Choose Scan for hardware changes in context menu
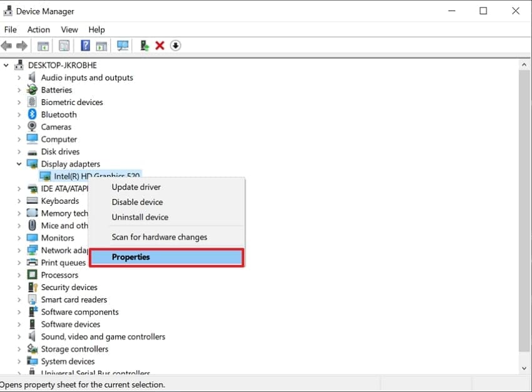The height and width of the screenshot is (392, 532). (x=166, y=237)
